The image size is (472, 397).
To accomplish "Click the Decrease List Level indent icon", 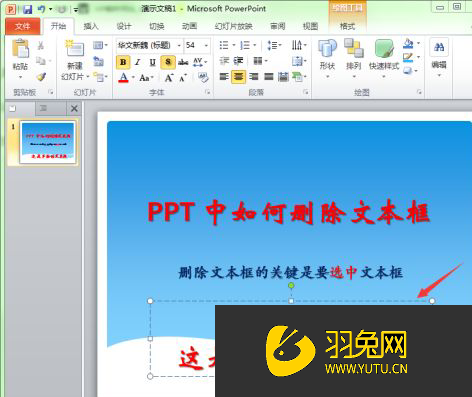I will [224, 61].
